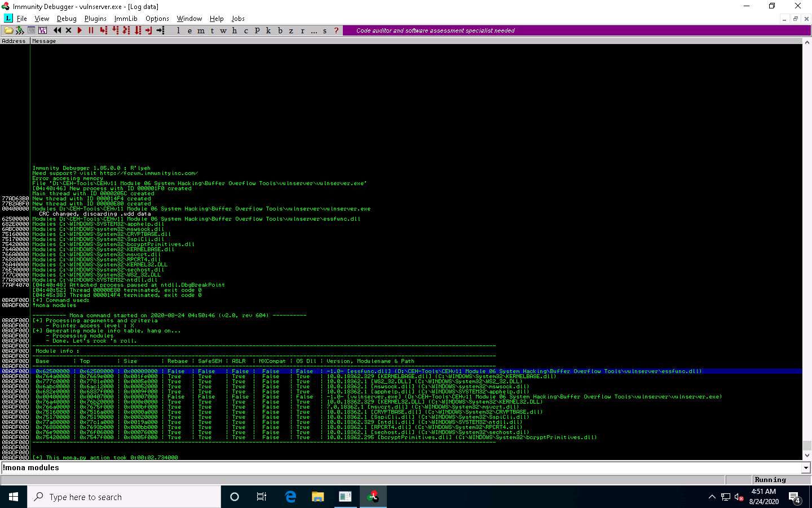Select the KERNELBASE.dll module info row
Screen dimensions: 812x508
pos(417,376)
